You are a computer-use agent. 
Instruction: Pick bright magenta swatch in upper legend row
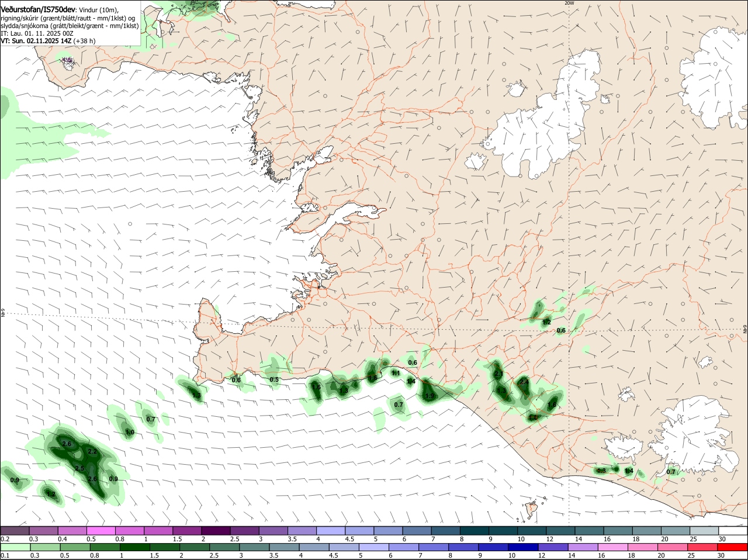100,530
